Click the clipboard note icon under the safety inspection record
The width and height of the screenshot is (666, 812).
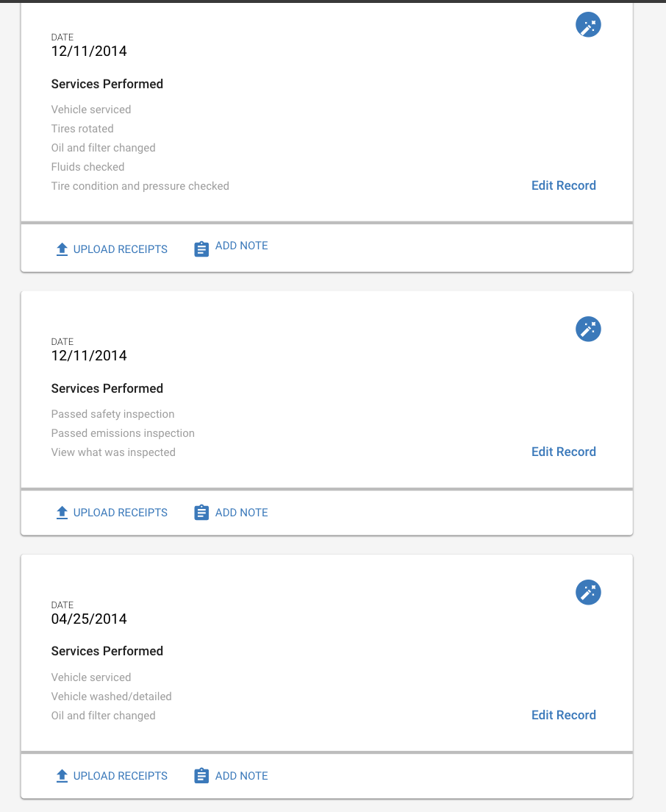tap(201, 512)
